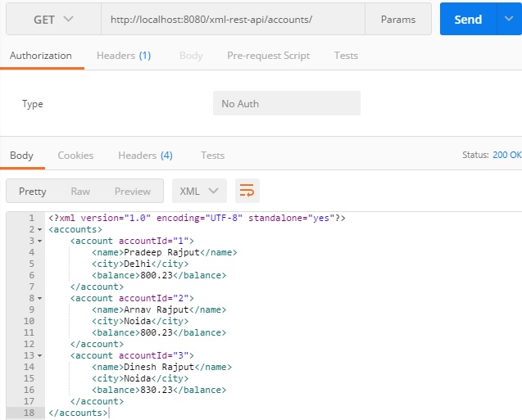Screen dimensions: 522x420
Task: Click line number 7 in gutter
Action: pyautogui.click(x=32, y=287)
